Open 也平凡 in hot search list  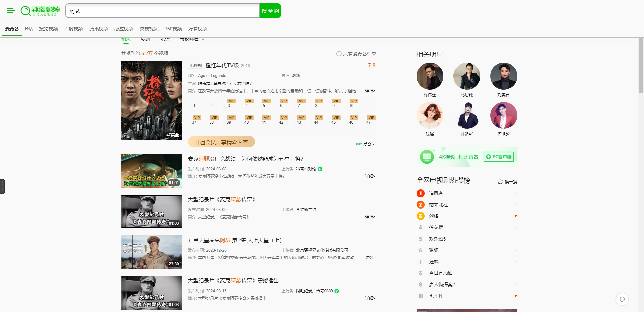point(436,296)
